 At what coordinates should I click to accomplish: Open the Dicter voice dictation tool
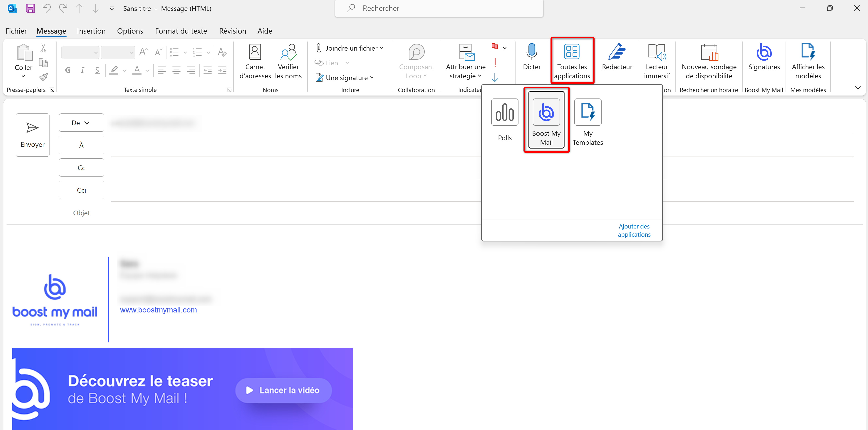pos(532,61)
